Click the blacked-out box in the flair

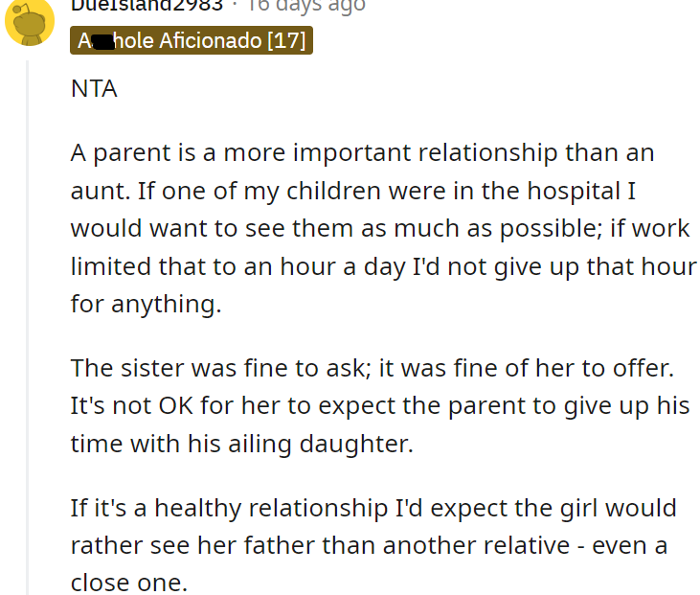tap(100, 41)
